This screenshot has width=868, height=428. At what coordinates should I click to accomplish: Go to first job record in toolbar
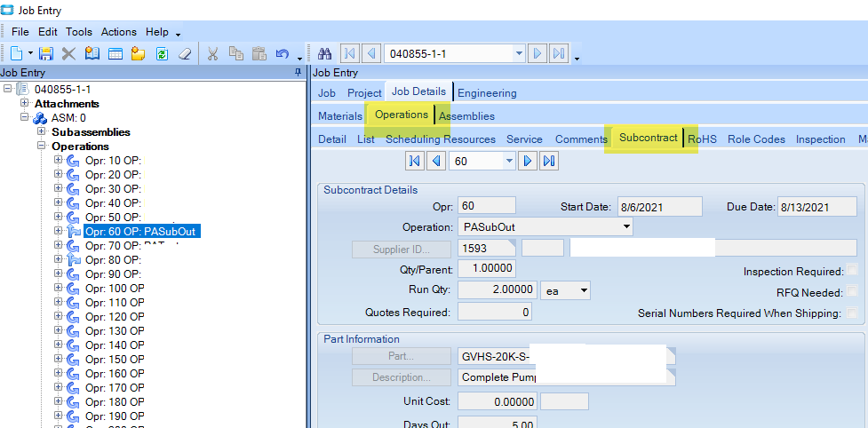[349, 53]
